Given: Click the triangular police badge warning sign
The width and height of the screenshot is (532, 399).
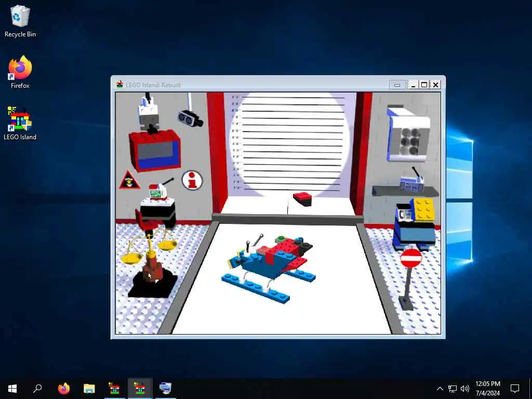Looking at the screenshot, I should coord(129,180).
